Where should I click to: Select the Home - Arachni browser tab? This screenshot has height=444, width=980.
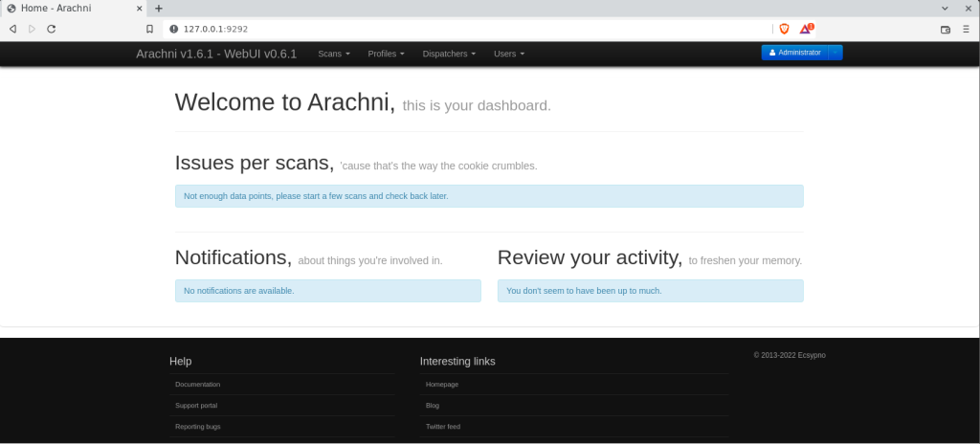75,8
